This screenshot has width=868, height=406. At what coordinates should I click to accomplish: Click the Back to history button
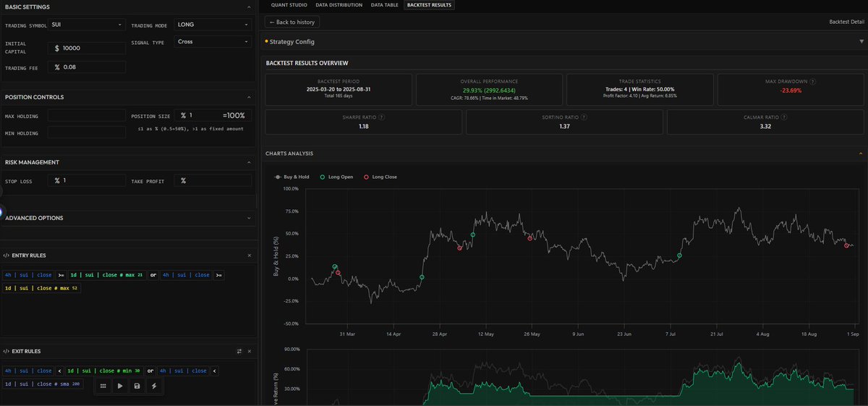click(x=292, y=22)
